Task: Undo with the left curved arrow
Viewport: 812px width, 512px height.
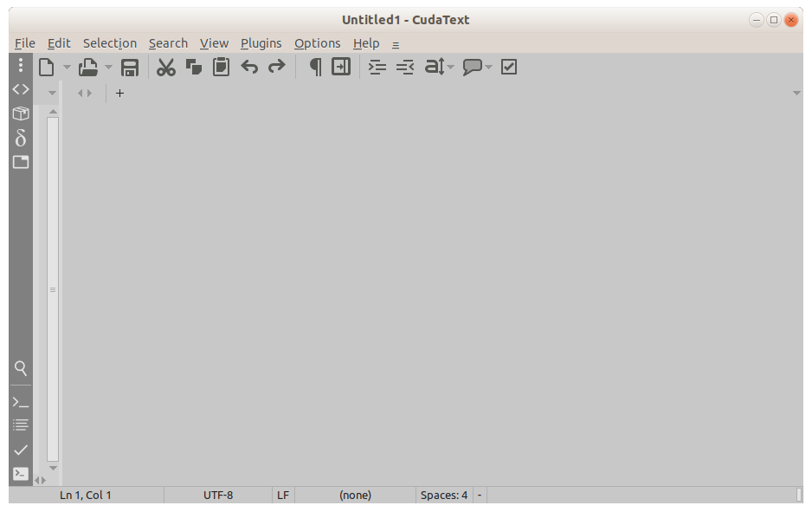Action: pos(249,67)
